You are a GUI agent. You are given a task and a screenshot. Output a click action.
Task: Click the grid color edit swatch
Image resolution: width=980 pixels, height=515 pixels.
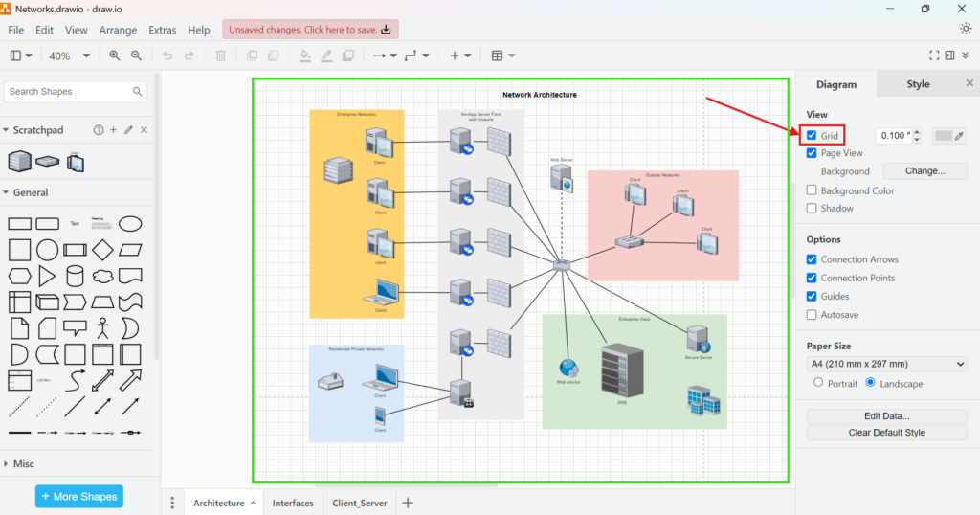point(949,136)
